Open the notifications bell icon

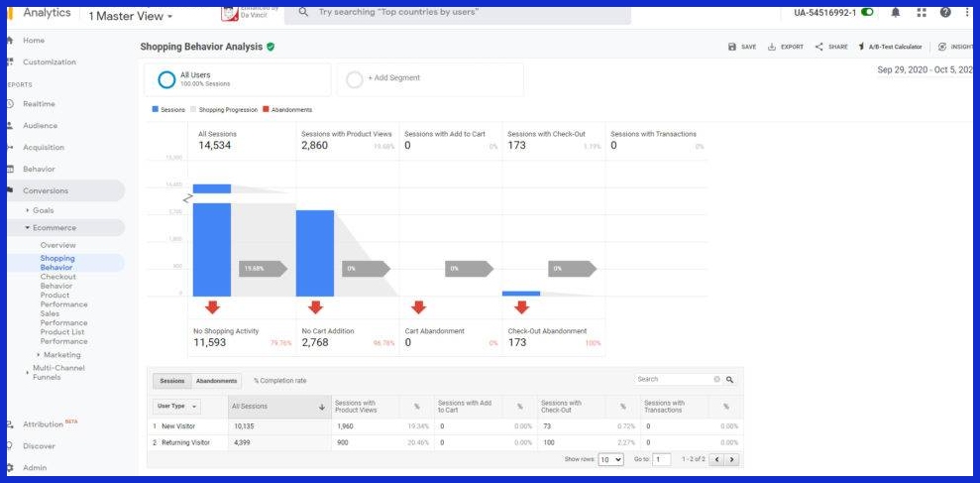[x=896, y=13]
